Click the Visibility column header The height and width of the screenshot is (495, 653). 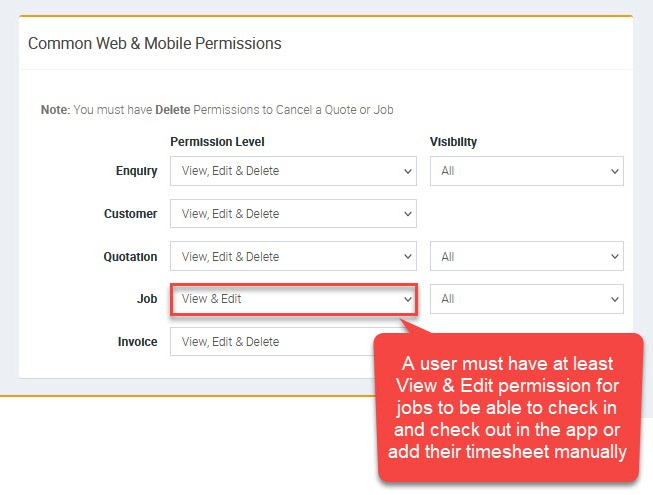(x=453, y=142)
